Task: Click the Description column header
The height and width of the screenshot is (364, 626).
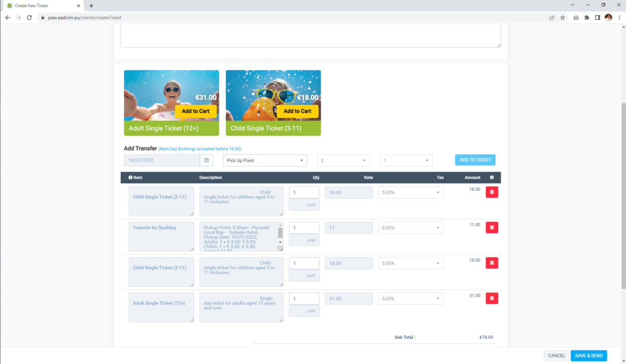Action: [210, 177]
